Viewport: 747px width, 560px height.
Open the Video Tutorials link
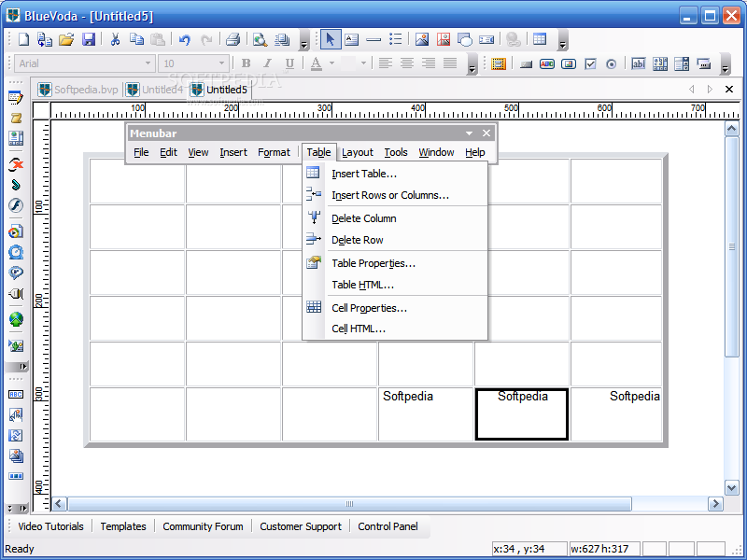pos(50,526)
